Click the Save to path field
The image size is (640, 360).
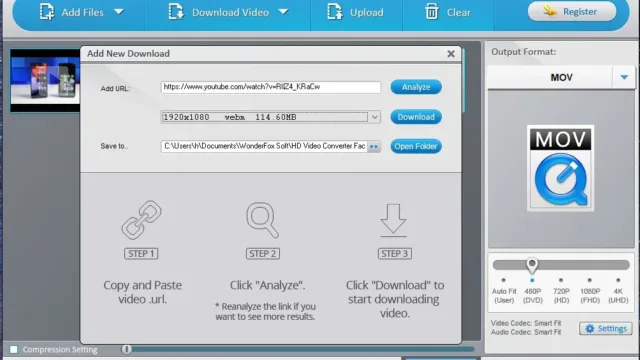pyautogui.click(x=264, y=146)
